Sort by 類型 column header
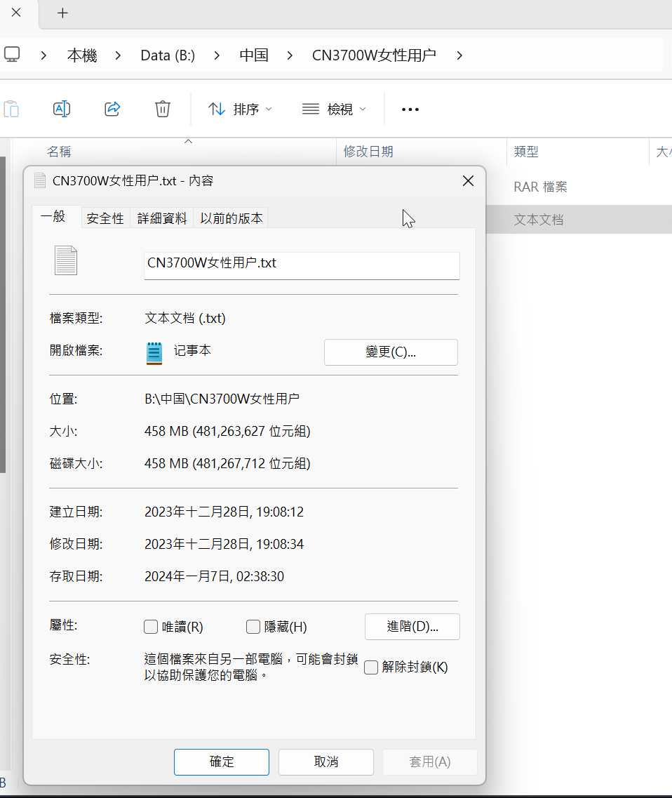This screenshot has height=798, width=672. pyautogui.click(x=526, y=152)
